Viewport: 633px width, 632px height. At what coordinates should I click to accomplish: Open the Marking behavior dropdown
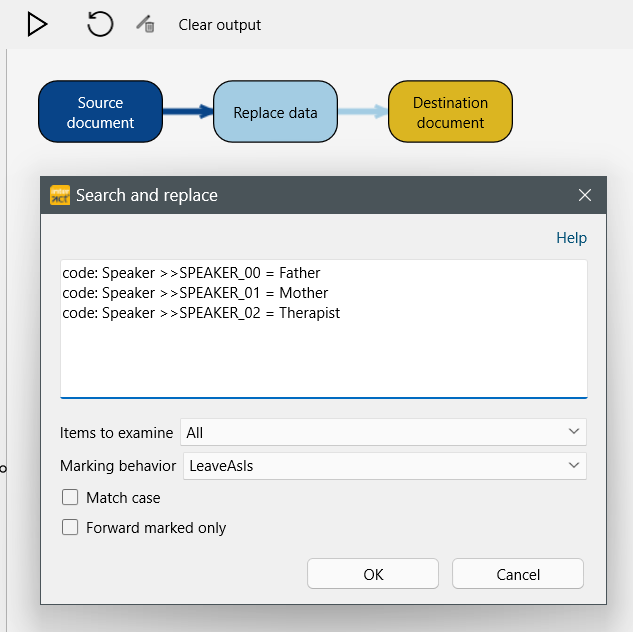coord(385,466)
